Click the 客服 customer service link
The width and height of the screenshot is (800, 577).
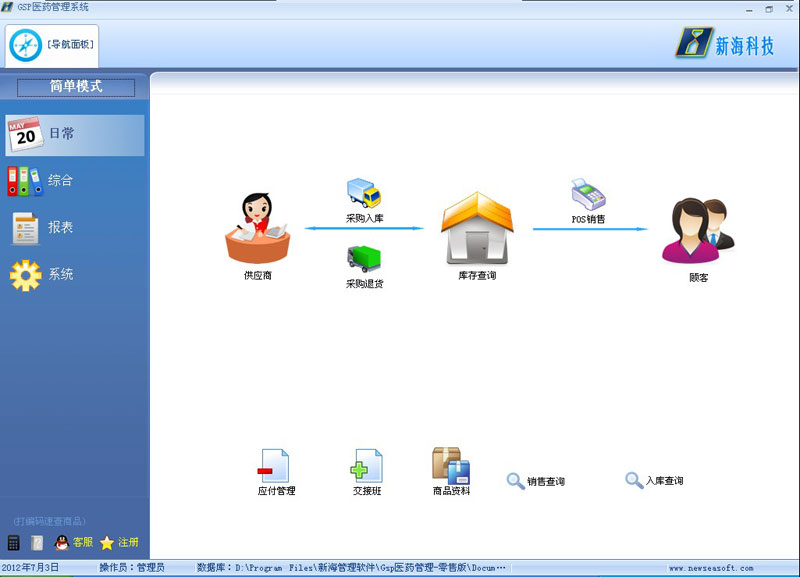(x=74, y=543)
